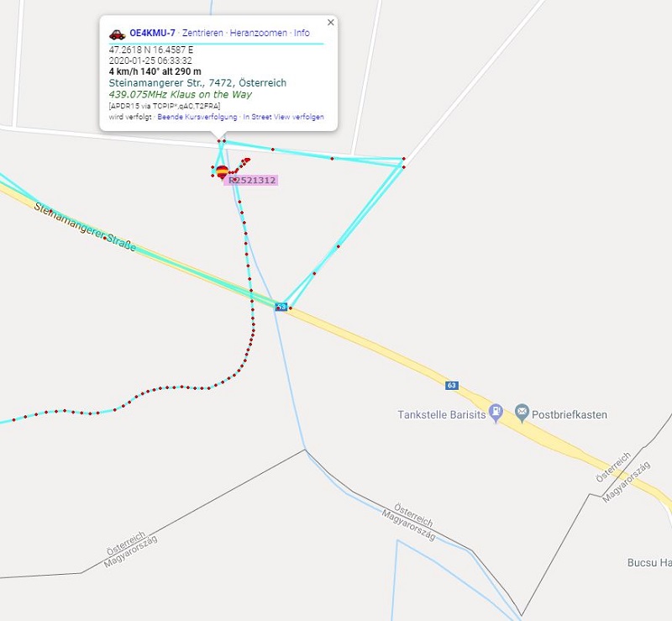Click the Heranzoomen link
The image size is (672, 621).
tap(259, 33)
